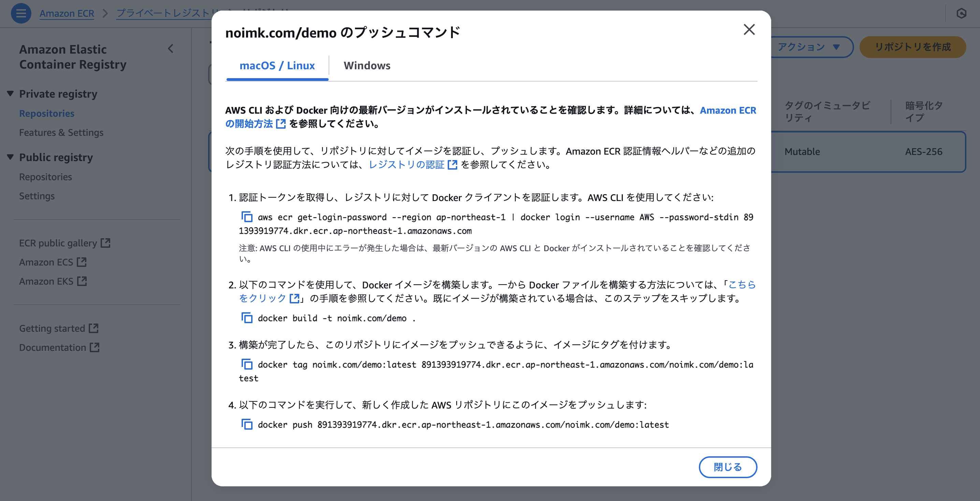Click the Mutable cell in repository row
This screenshot has width=980, height=501.
(802, 152)
